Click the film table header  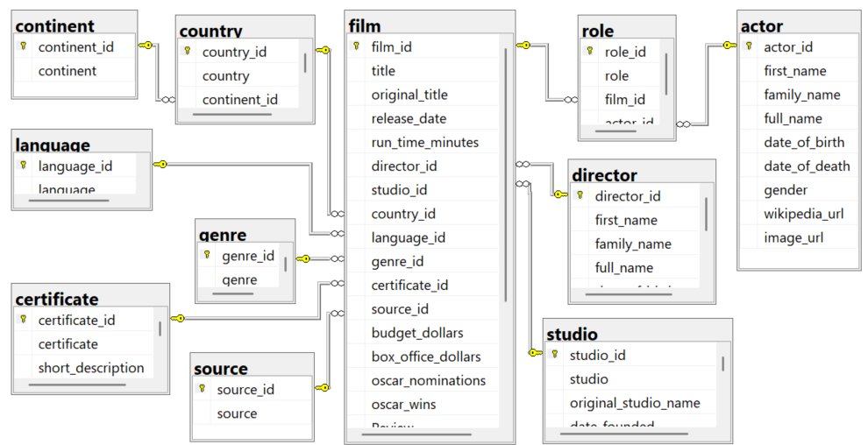tap(430, 24)
